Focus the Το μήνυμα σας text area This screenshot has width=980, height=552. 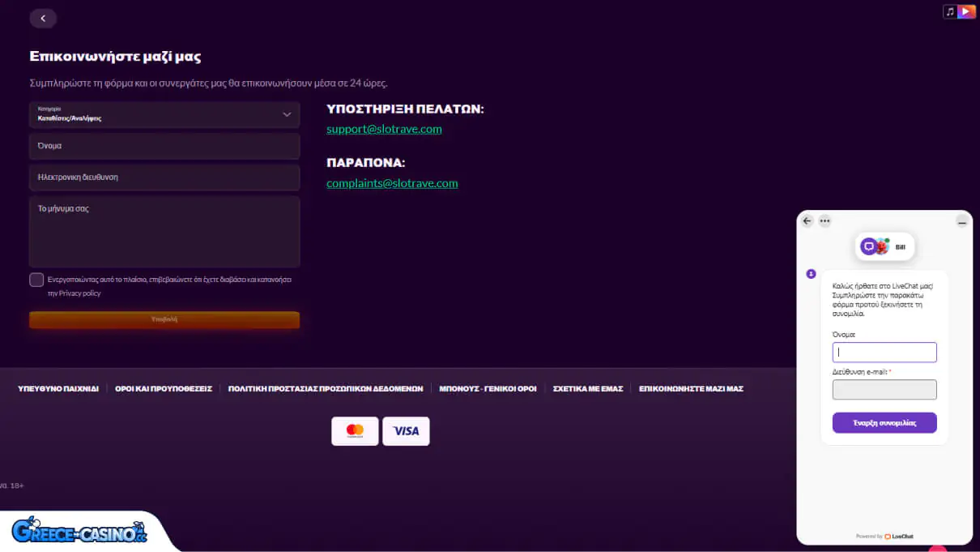[x=164, y=233]
